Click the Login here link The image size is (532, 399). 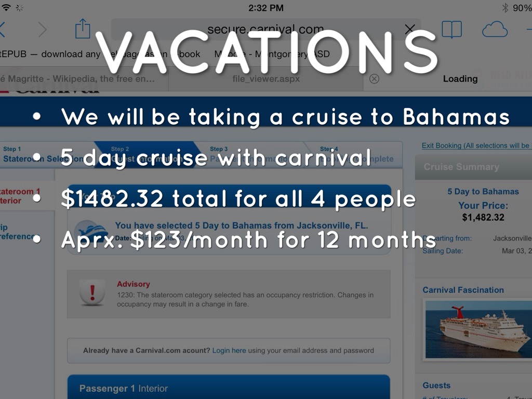click(x=229, y=350)
